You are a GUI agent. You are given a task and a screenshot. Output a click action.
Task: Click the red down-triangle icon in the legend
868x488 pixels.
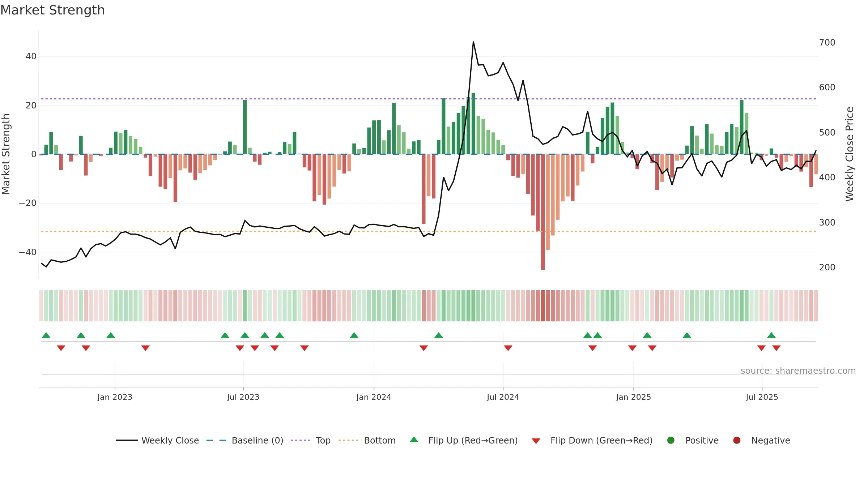click(536, 441)
